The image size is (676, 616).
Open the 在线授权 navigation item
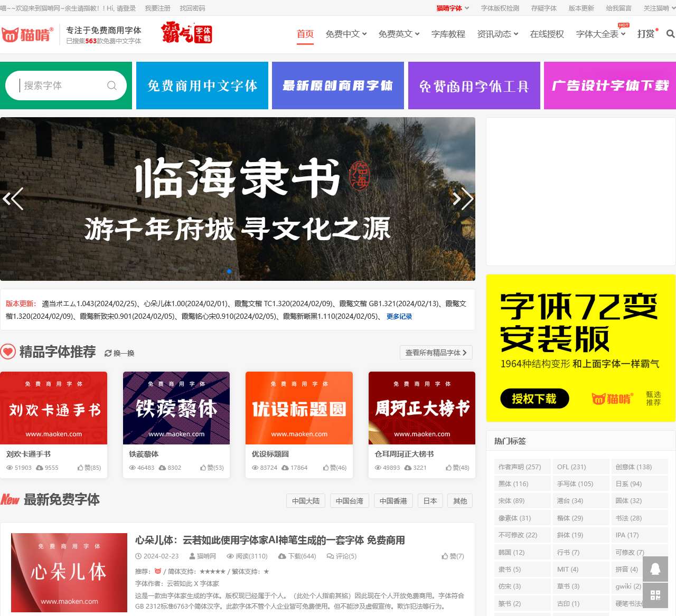pos(547,34)
